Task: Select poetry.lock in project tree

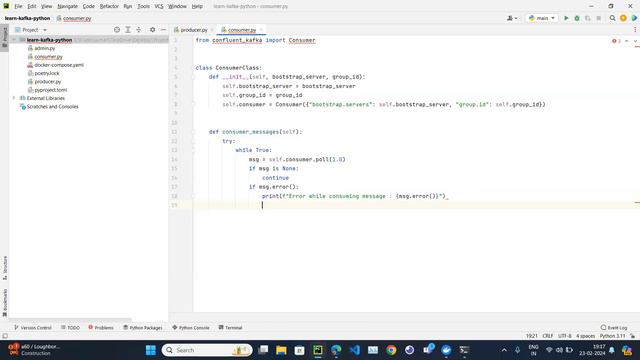Action: point(47,73)
